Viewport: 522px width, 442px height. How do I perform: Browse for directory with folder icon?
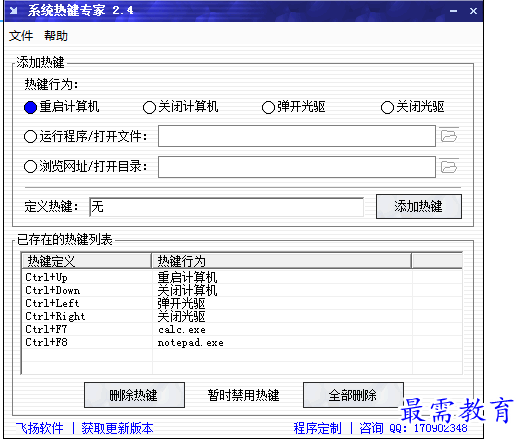(x=449, y=166)
